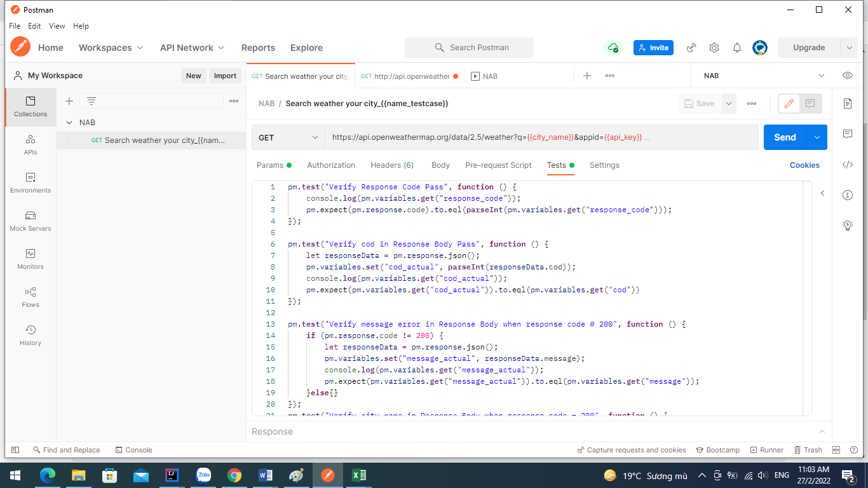Open the Save options dropdown arrow
Viewport: 868px width, 488px height.
(x=729, y=104)
